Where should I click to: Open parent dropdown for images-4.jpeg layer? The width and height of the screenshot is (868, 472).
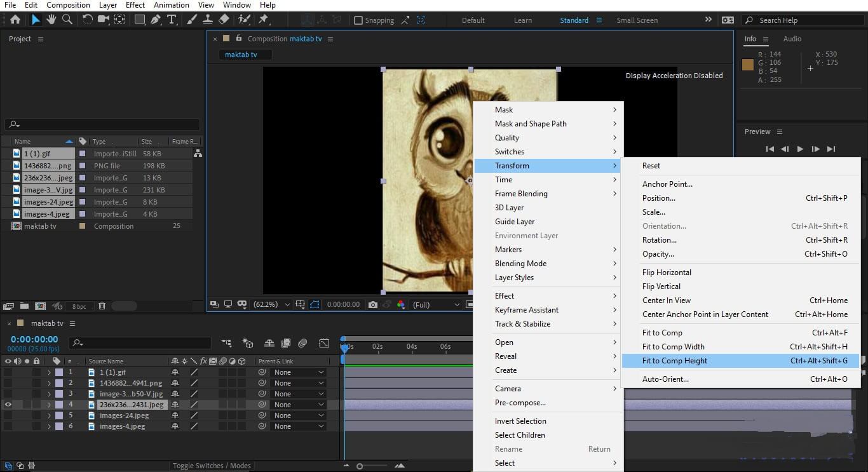point(299,426)
